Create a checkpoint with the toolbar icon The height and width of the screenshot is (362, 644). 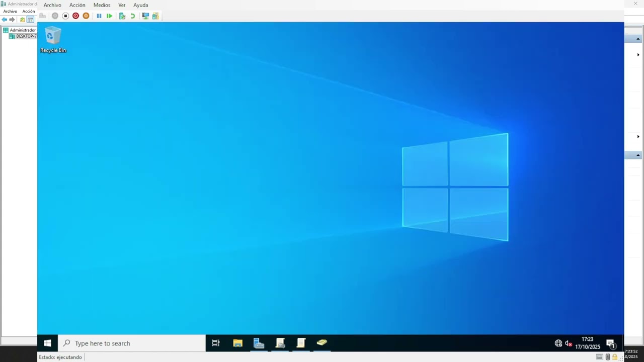pyautogui.click(x=122, y=16)
